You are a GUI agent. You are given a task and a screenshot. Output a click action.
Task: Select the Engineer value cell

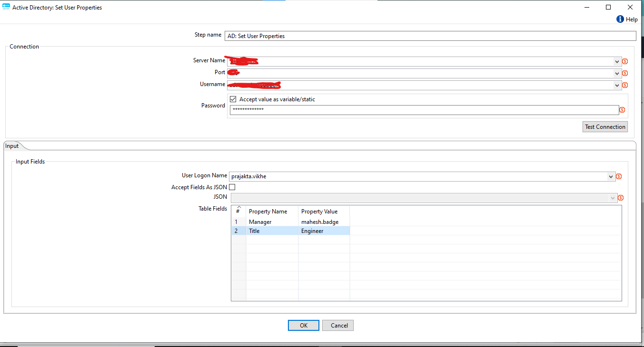324,231
